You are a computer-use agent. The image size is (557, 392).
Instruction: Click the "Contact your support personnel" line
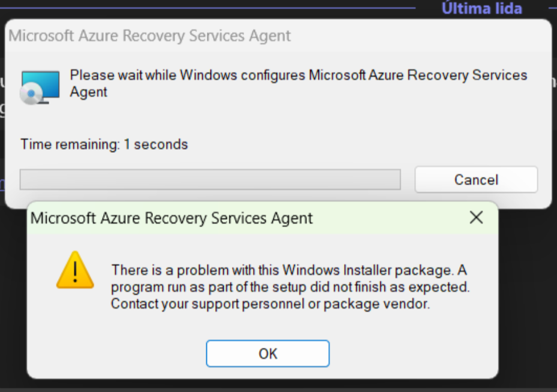(x=270, y=304)
